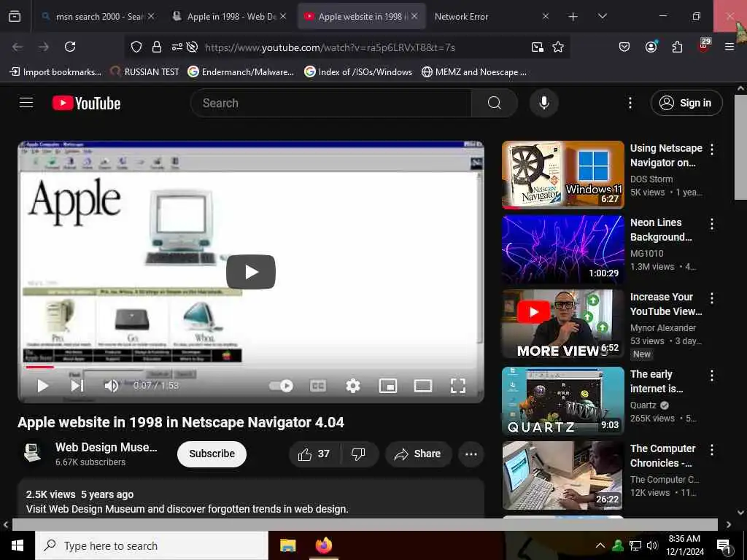Open Firefox account icon

click(651, 47)
